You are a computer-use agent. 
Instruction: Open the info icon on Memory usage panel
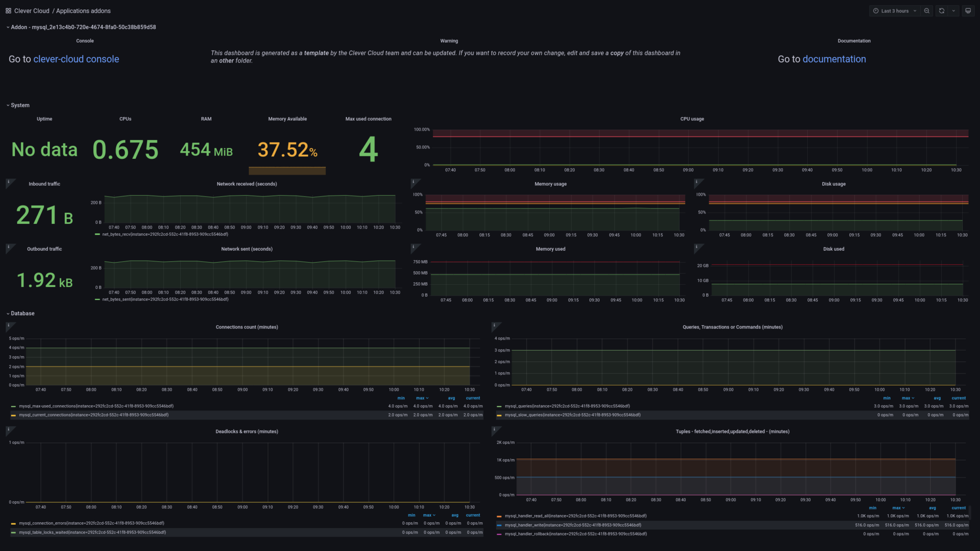[414, 182]
